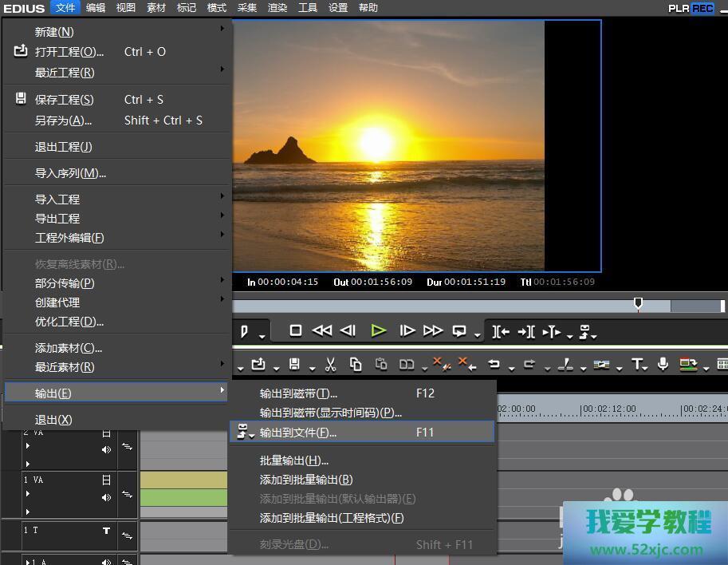Click the Rewind button
The width and height of the screenshot is (728, 565).
point(321,330)
